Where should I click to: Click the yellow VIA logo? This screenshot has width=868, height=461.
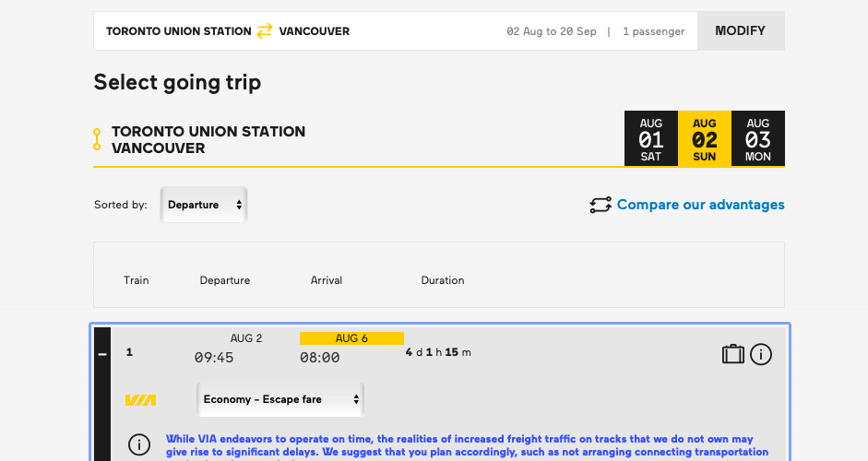(x=140, y=400)
